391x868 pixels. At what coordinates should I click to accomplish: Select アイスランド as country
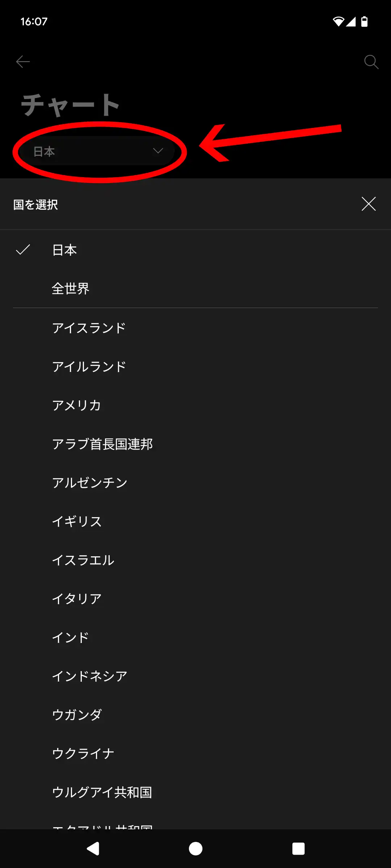coord(89,328)
